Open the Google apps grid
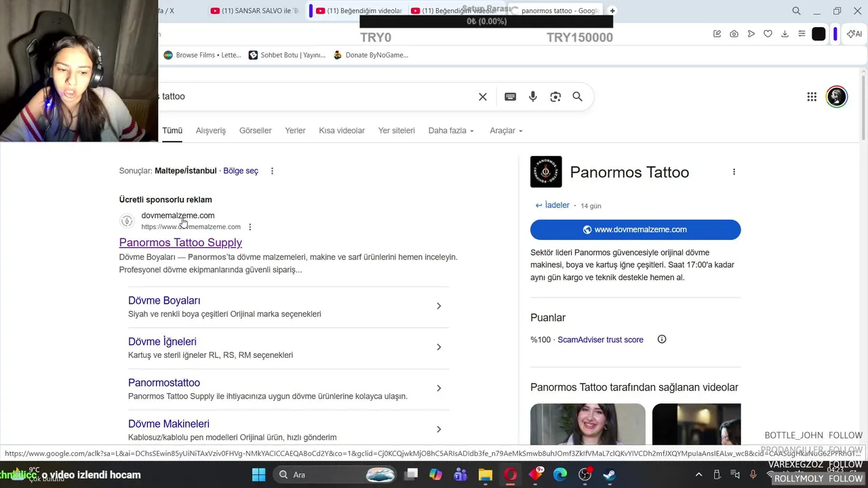Image resolution: width=868 pixels, height=488 pixels. pyautogui.click(x=812, y=97)
